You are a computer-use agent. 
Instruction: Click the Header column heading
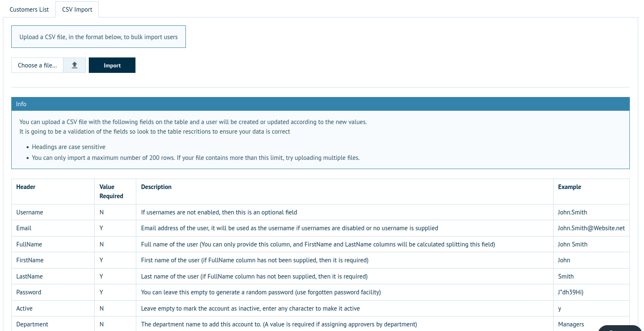click(26, 187)
